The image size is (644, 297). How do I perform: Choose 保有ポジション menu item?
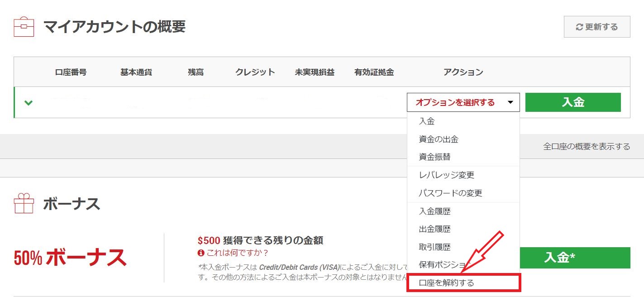coord(444,265)
